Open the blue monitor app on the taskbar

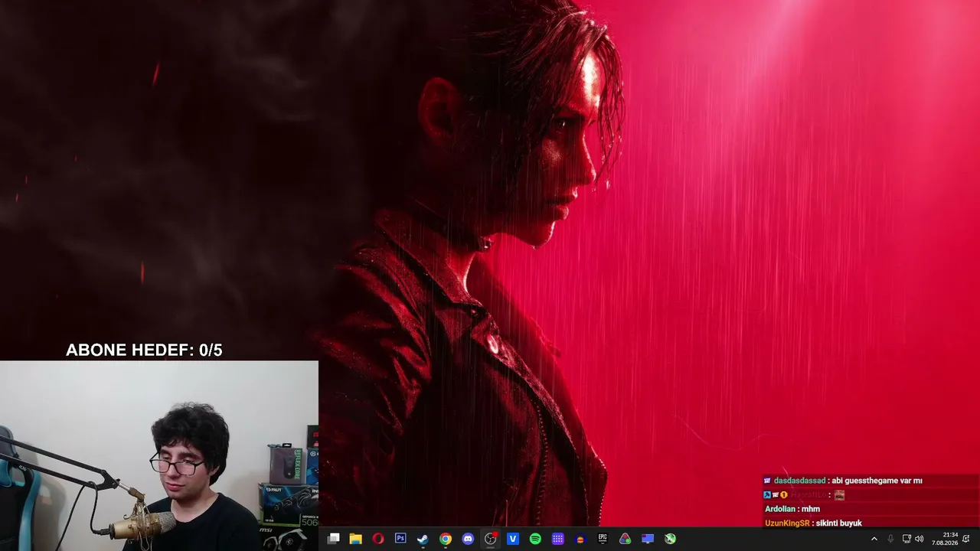point(648,539)
